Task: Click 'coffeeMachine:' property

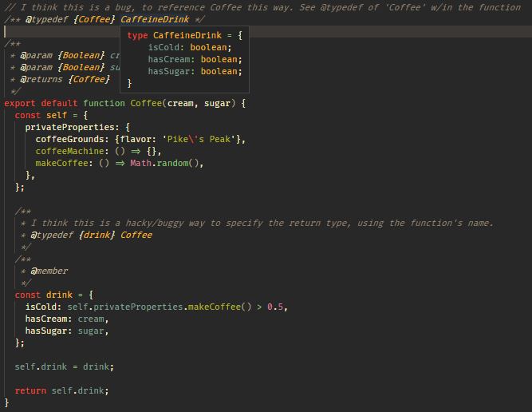Action: point(72,151)
